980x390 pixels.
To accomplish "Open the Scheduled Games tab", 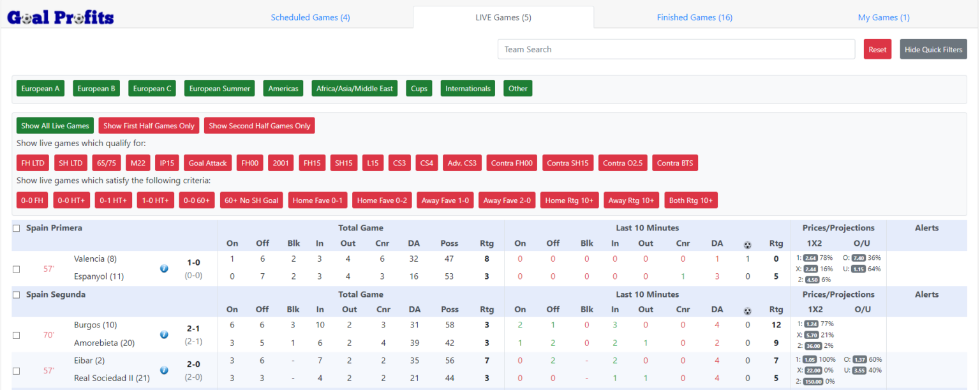I will [x=311, y=17].
